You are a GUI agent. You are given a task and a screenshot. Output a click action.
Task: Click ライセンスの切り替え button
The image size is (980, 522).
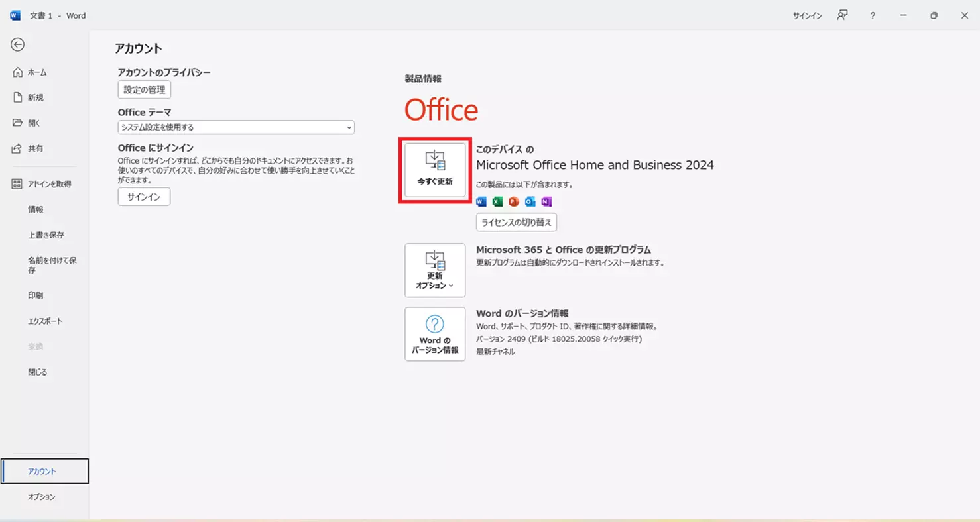(x=516, y=222)
